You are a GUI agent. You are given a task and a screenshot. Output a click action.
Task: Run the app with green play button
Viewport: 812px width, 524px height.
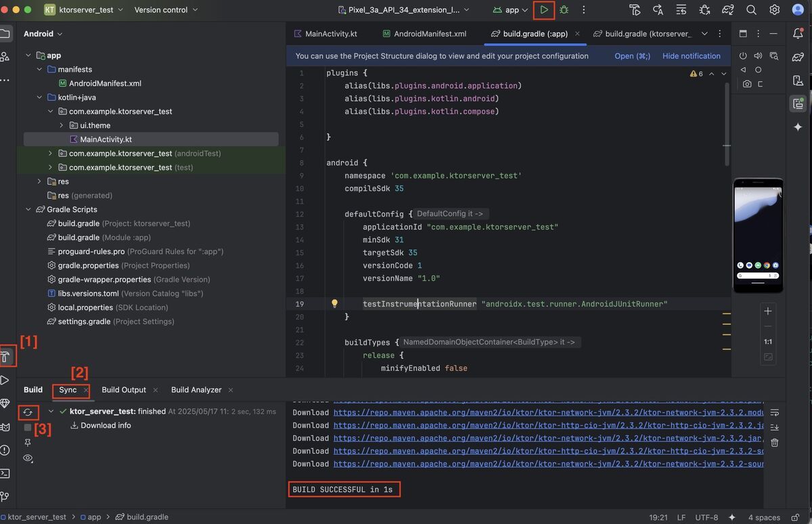coord(544,10)
